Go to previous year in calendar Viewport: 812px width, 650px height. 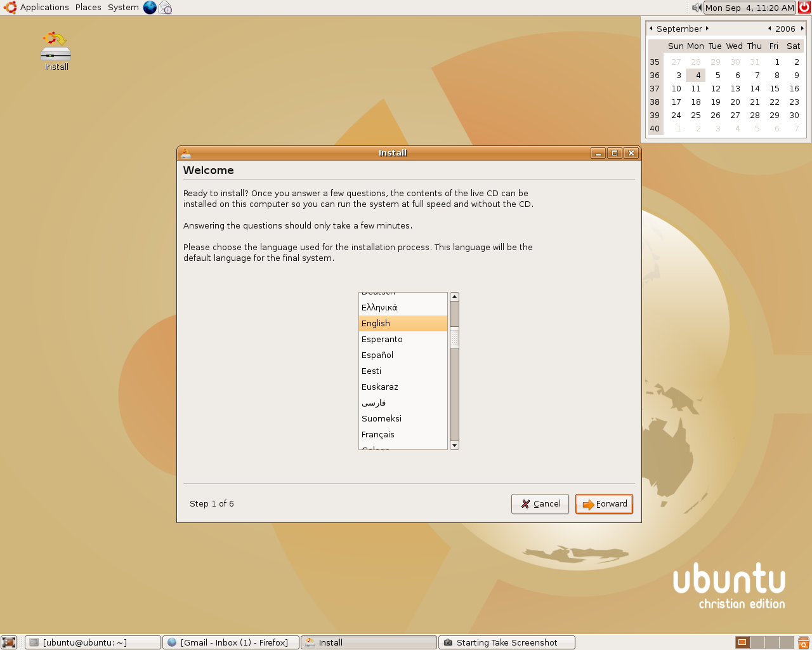click(769, 29)
